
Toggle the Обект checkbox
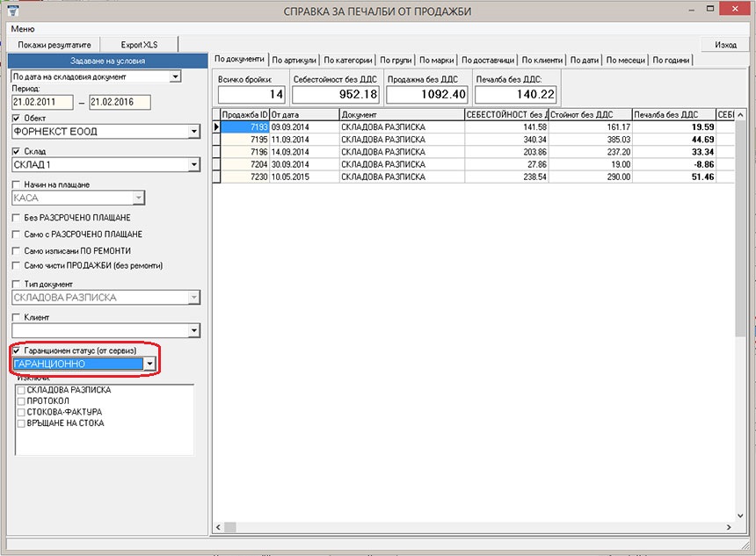tap(17, 118)
